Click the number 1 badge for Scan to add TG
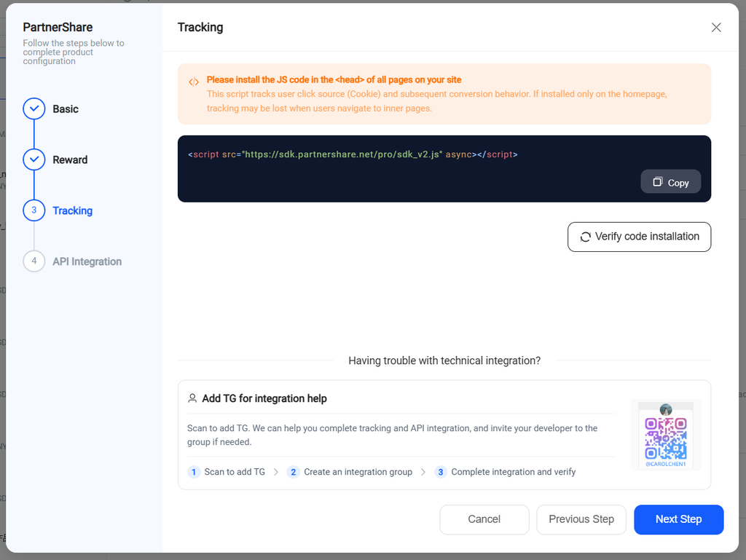746x560 pixels. 194,472
